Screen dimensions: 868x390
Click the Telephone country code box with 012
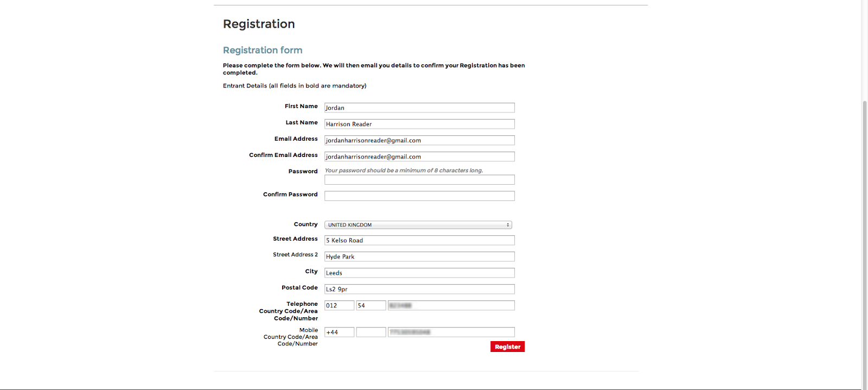click(339, 305)
